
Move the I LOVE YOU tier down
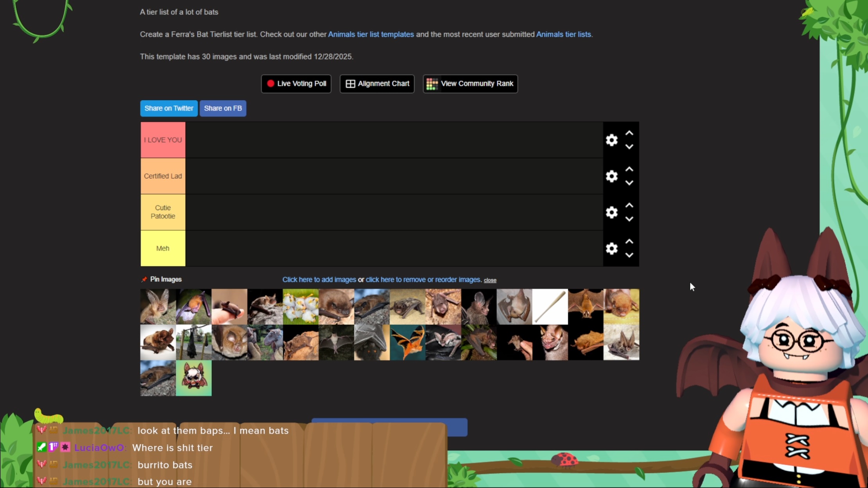(629, 147)
